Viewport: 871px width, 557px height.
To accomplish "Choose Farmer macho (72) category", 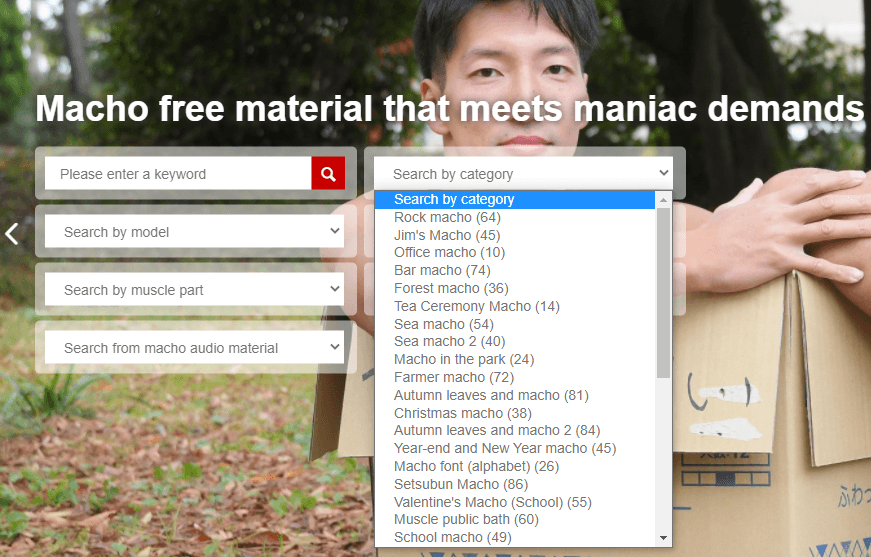I will point(515,377).
